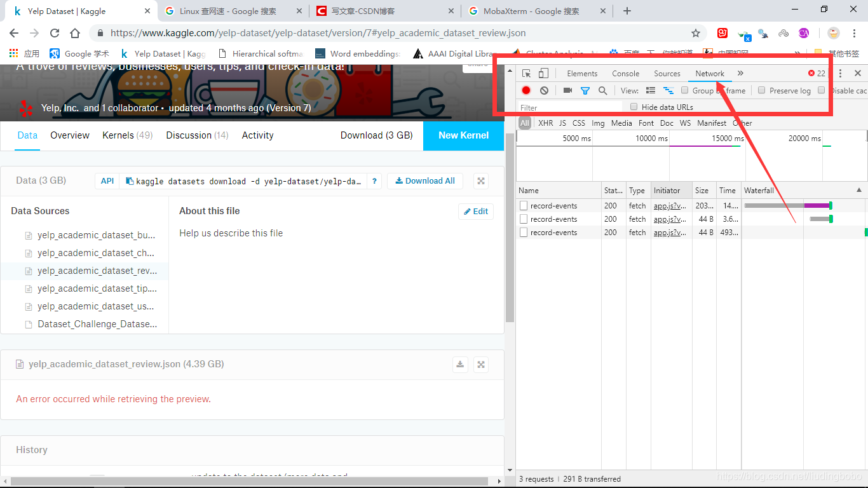Click Download (3 GB) link
Viewport: 868px width, 488px height.
click(x=377, y=135)
